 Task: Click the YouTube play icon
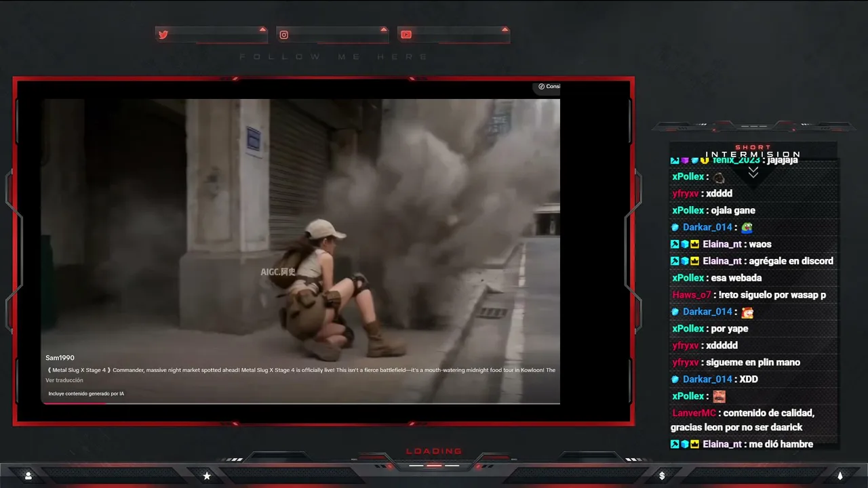click(x=406, y=35)
